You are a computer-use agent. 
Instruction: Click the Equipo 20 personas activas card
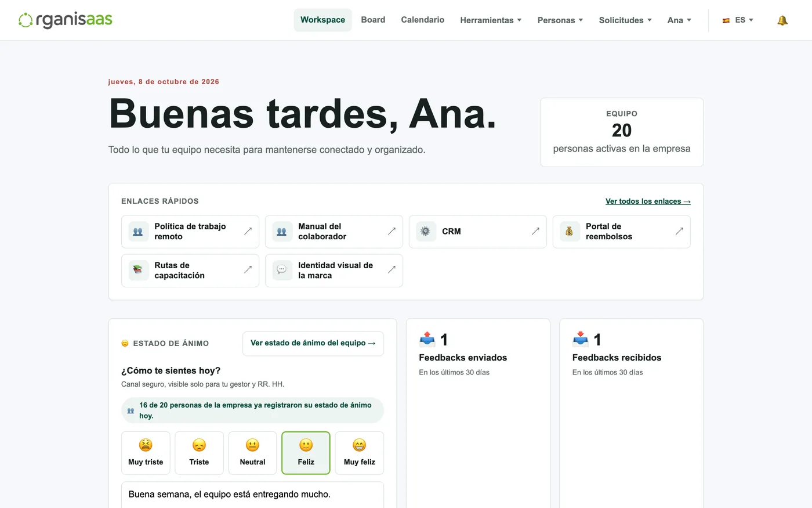(x=622, y=132)
